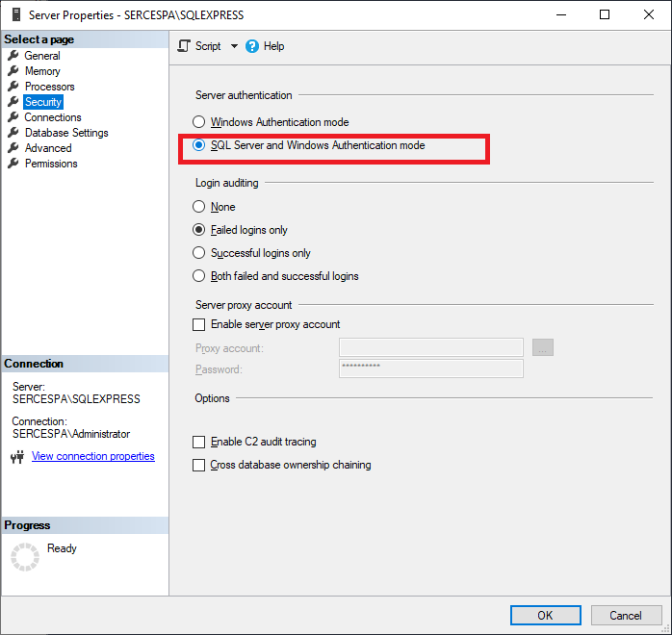Select Successful logins only option
The image size is (672, 635).
[199, 253]
